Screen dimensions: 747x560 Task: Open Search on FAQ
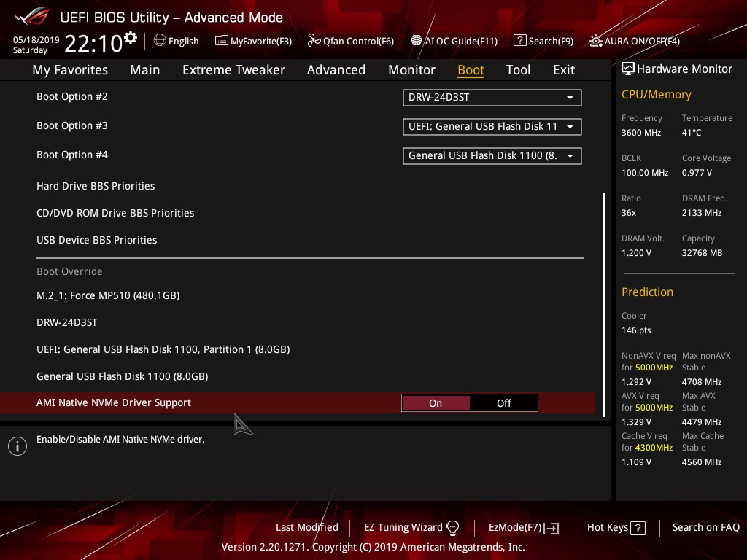(706, 527)
